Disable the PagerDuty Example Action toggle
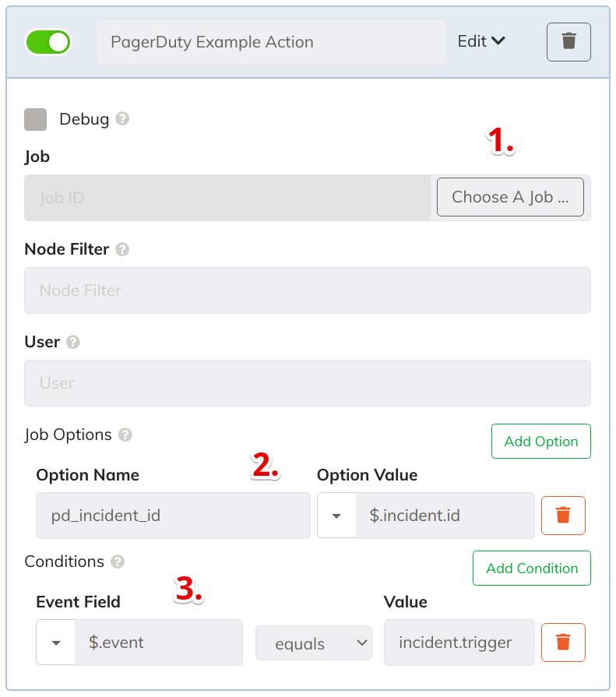This screenshot has width=616, height=697. tap(48, 42)
